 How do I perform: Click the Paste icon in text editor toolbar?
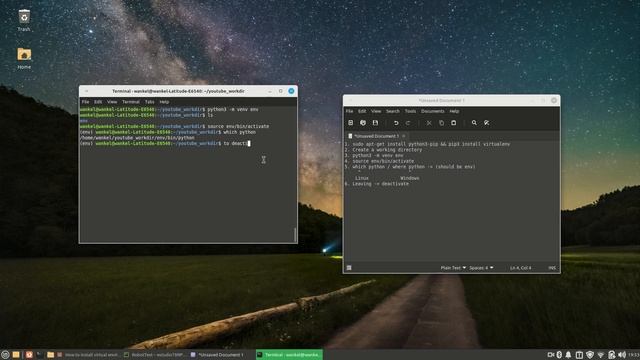[x=453, y=122]
